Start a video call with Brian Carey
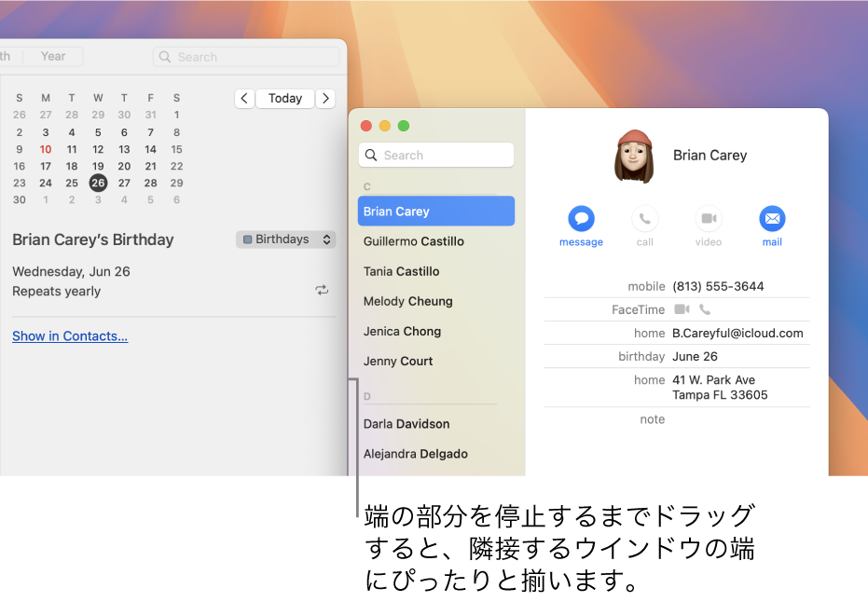Screen dimensions: 868x602 coord(709,219)
